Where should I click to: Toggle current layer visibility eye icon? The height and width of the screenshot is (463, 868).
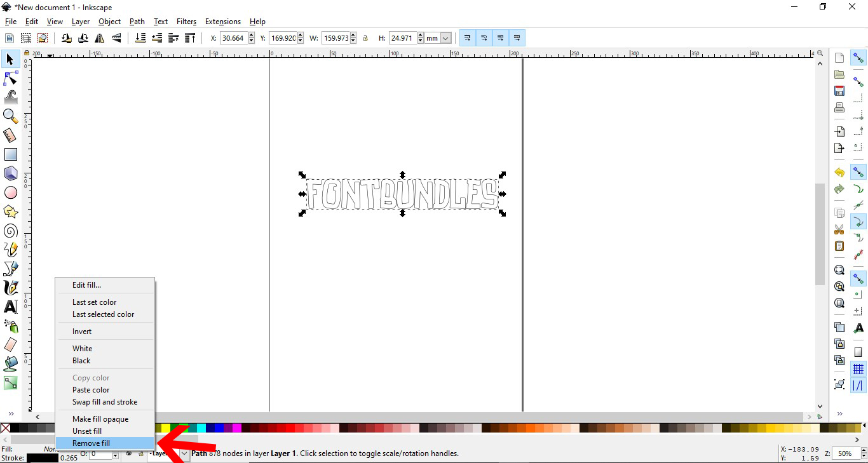coord(129,454)
